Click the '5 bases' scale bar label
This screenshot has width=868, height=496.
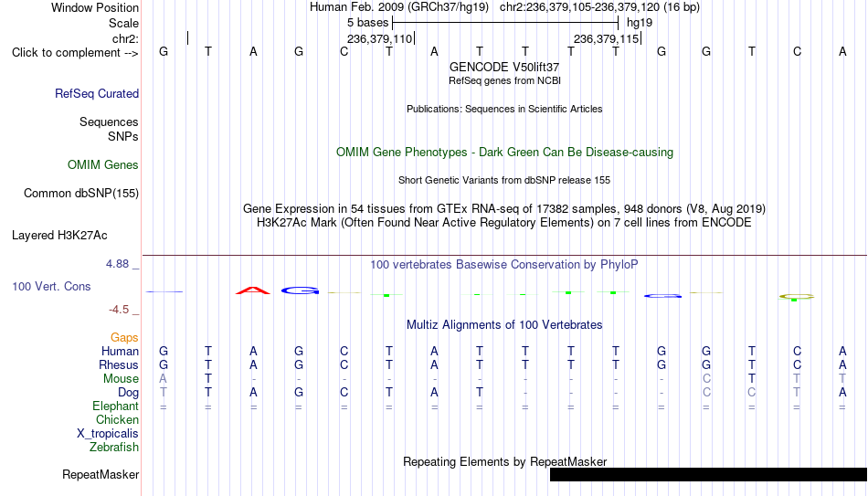tap(367, 23)
